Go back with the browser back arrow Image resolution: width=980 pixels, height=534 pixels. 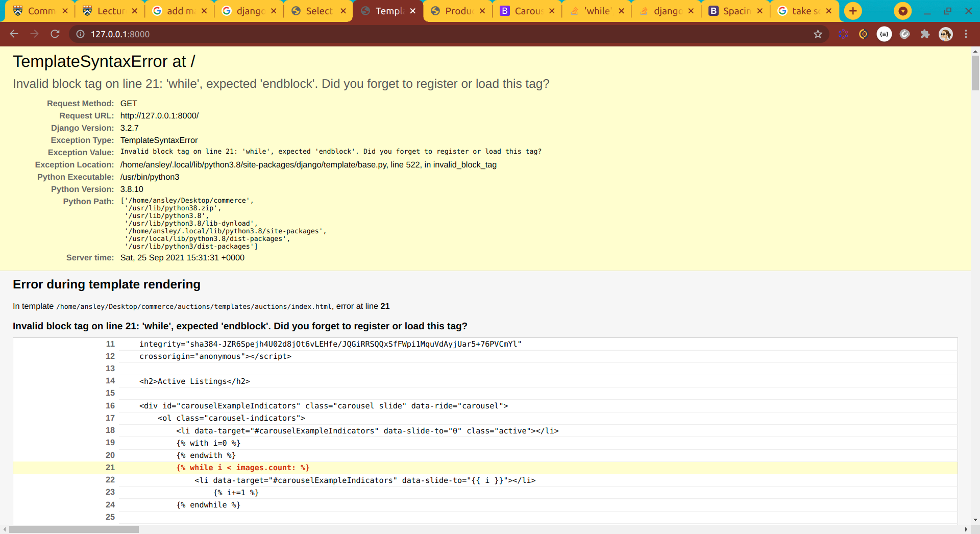pos(14,34)
